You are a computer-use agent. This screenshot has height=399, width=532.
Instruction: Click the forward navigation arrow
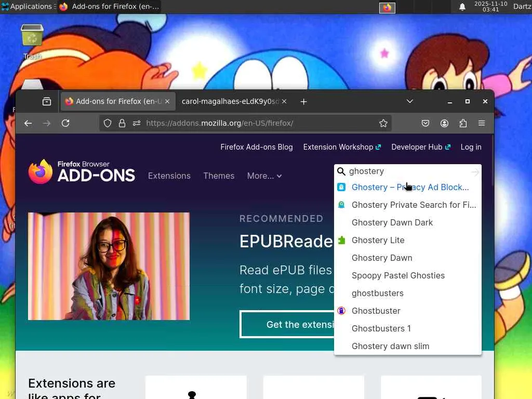coord(47,123)
